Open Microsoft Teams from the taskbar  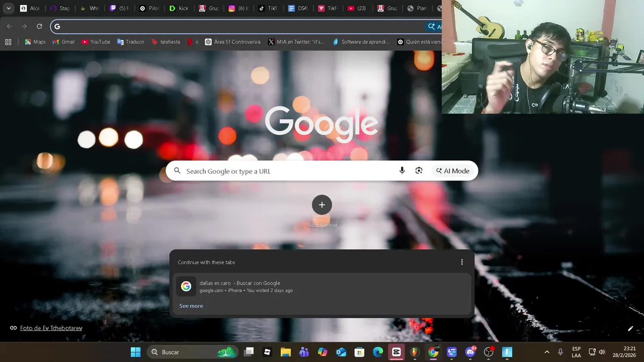pos(304,352)
